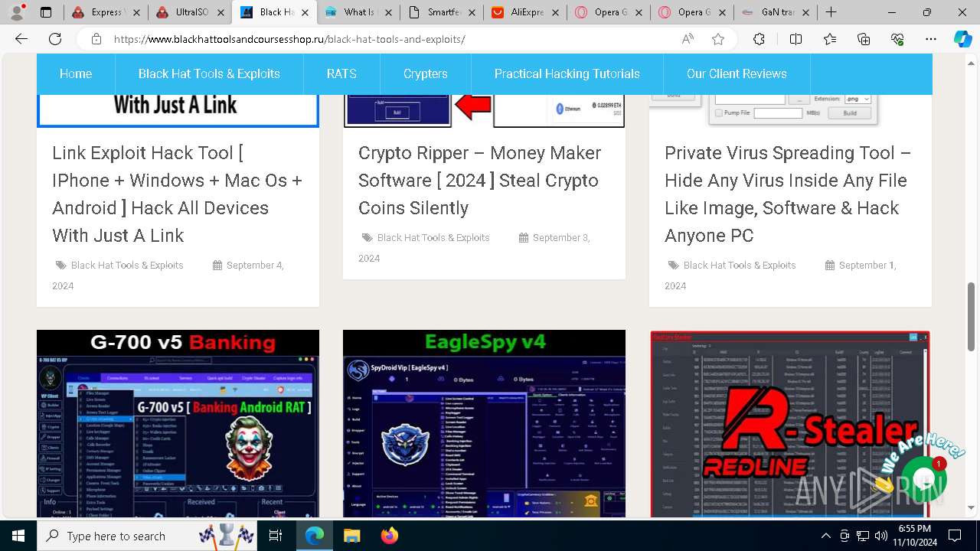Open the Favorites list
The width and height of the screenshot is (980, 551).
point(830,39)
